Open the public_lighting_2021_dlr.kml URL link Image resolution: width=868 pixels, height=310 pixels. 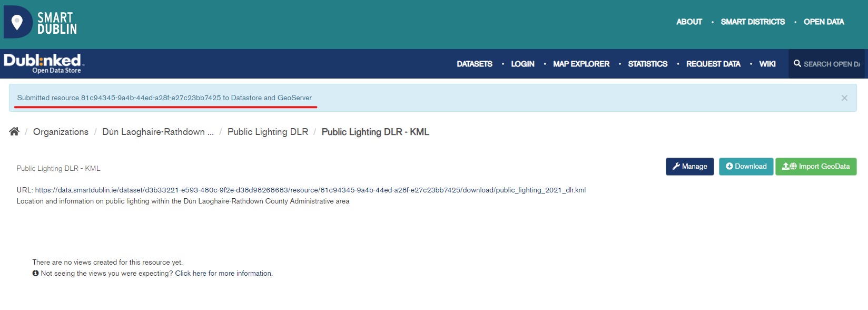310,190
